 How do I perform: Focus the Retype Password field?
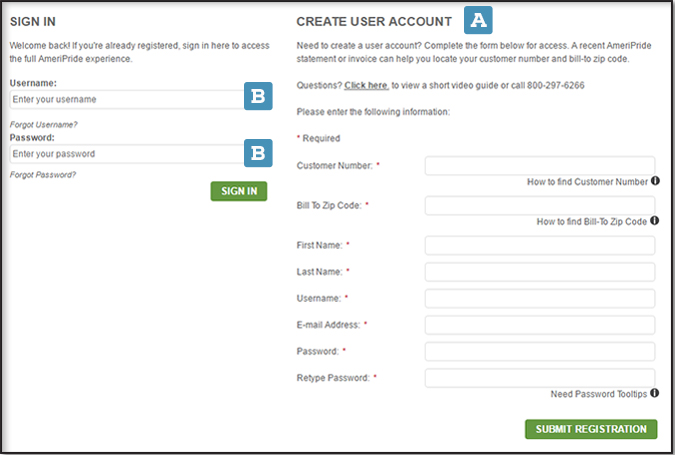tap(539, 378)
